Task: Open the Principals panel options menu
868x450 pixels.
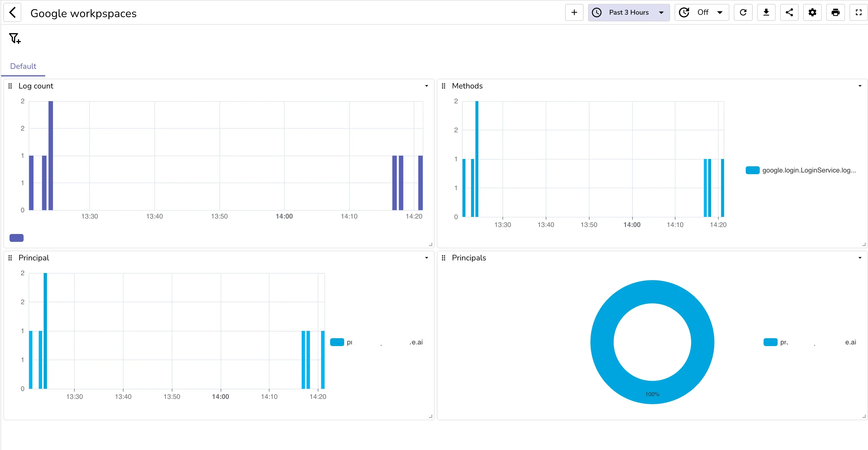Action: 860,258
